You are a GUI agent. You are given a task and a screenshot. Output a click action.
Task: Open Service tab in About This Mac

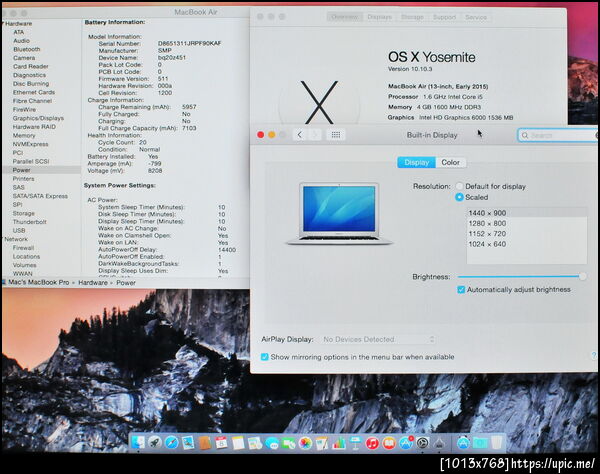pos(476,17)
